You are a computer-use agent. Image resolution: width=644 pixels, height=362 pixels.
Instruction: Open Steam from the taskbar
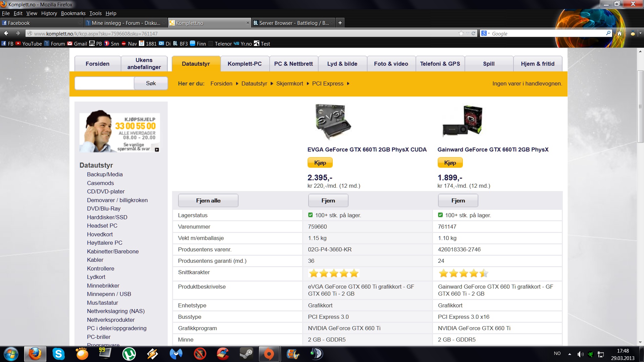click(x=246, y=354)
